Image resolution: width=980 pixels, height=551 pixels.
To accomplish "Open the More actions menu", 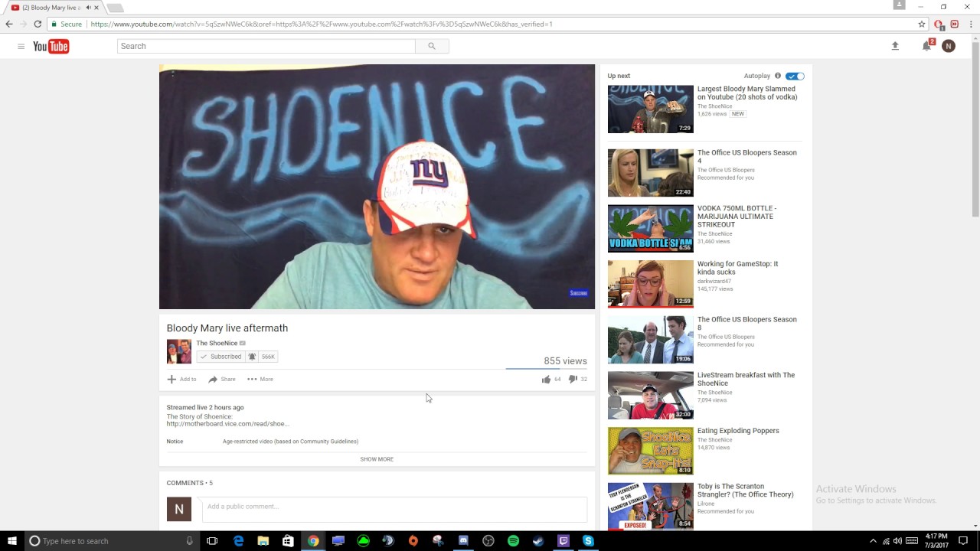I will pyautogui.click(x=260, y=379).
